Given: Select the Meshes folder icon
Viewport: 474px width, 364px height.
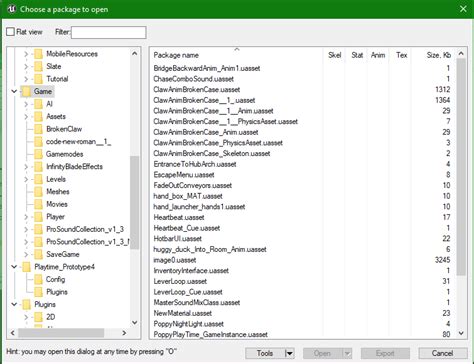Looking at the screenshot, I should (x=39, y=192).
